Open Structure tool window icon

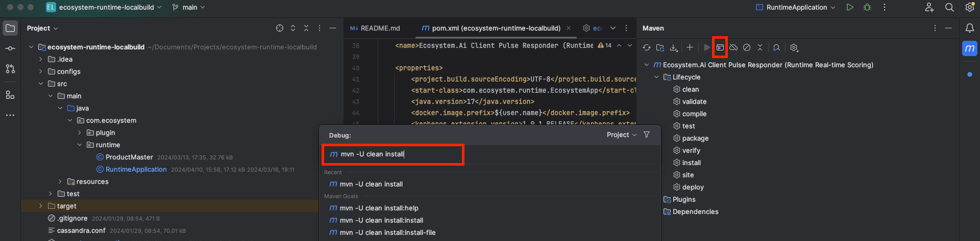[x=10, y=95]
